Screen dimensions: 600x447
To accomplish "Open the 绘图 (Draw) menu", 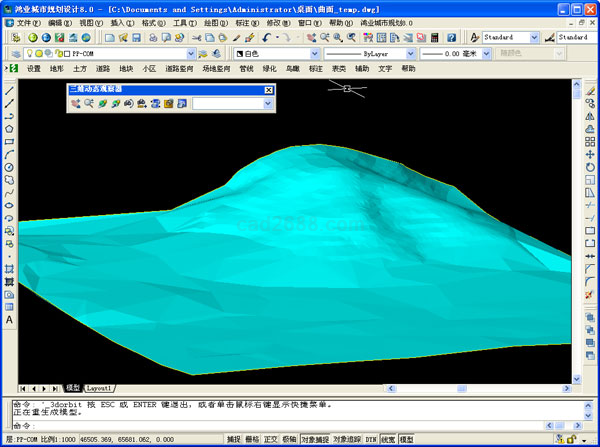I will (x=212, y=22).
